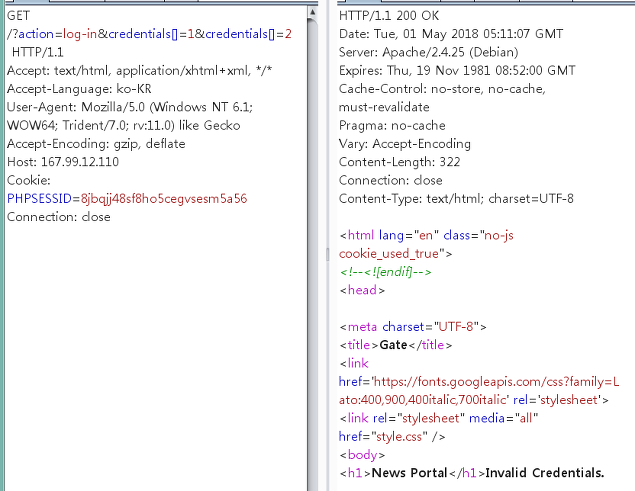Viewport: 635px width, 491px height.
Task: Click the 'log-in' parameter value
Action: coord(80,34)
